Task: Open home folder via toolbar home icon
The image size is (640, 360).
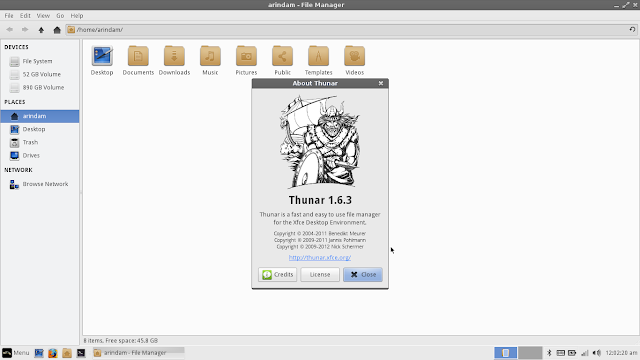Action: point(57,29)
